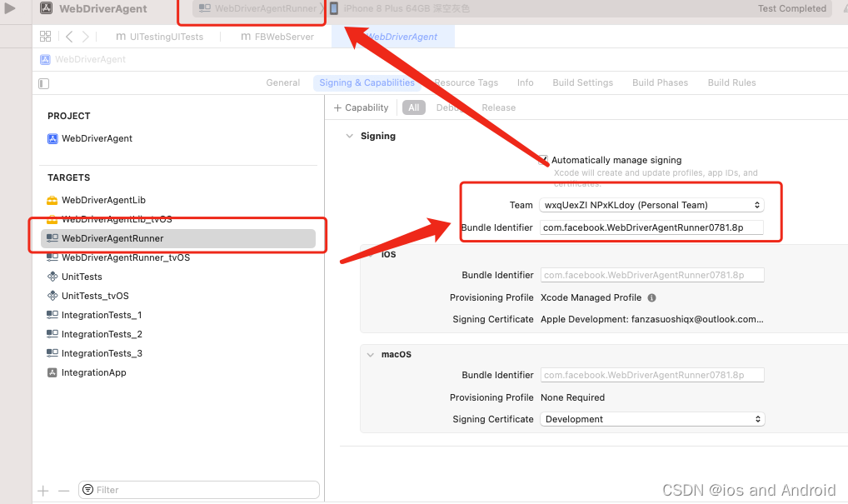
Task: Click the iOS Bundle Identifier field
Action: (x=652, y=275)
